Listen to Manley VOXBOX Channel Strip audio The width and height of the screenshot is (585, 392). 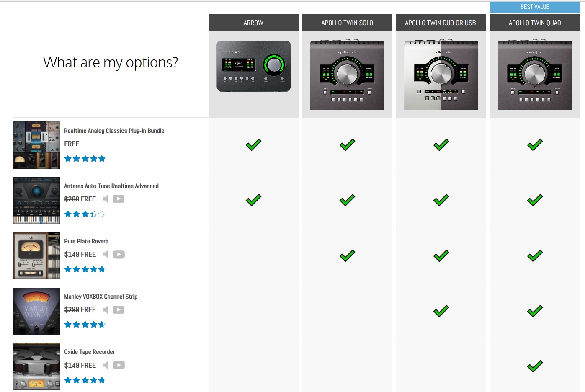tap(106, 309)
